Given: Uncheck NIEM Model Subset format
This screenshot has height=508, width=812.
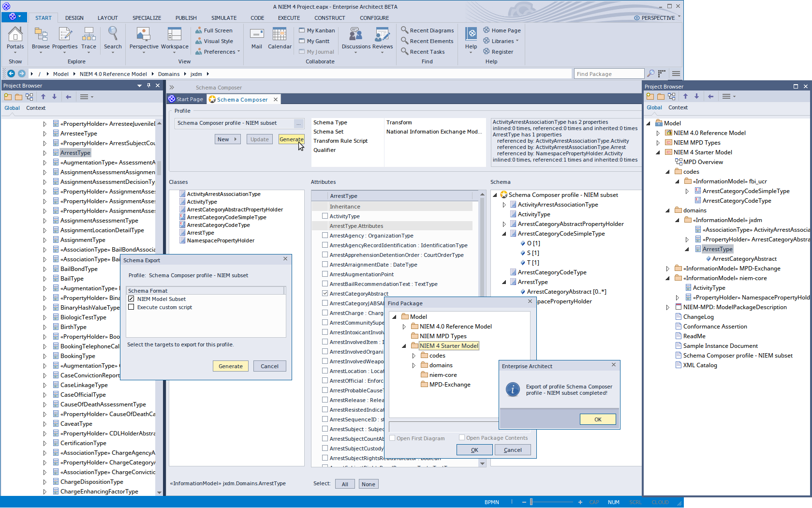Looking at the screenshot, I should coord(131,299).
